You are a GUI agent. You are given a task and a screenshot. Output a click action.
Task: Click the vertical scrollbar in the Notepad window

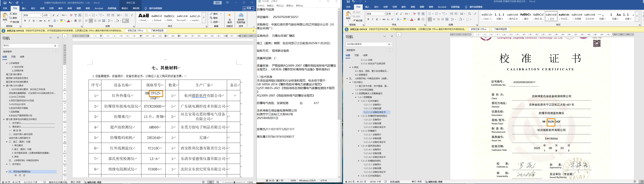(x=339, y=93)
